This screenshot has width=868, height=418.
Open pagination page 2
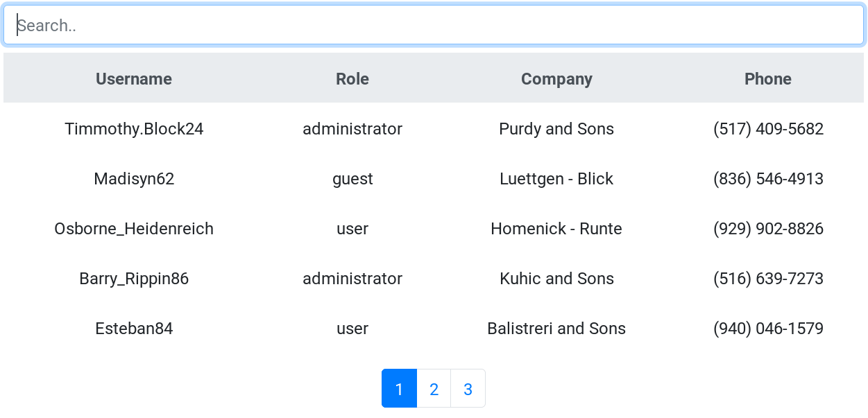click(x=434, y=389)
